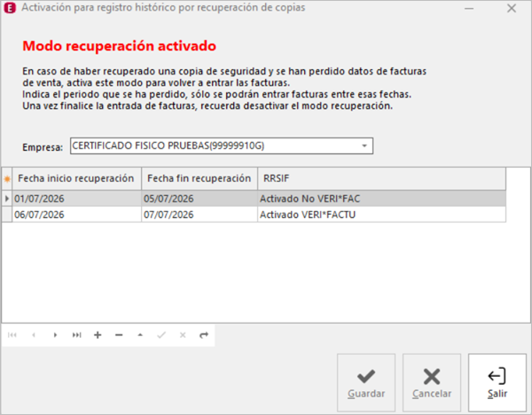Go to previous record in navigator
This screenshot has height=415, width=532.
coord(34,335)
